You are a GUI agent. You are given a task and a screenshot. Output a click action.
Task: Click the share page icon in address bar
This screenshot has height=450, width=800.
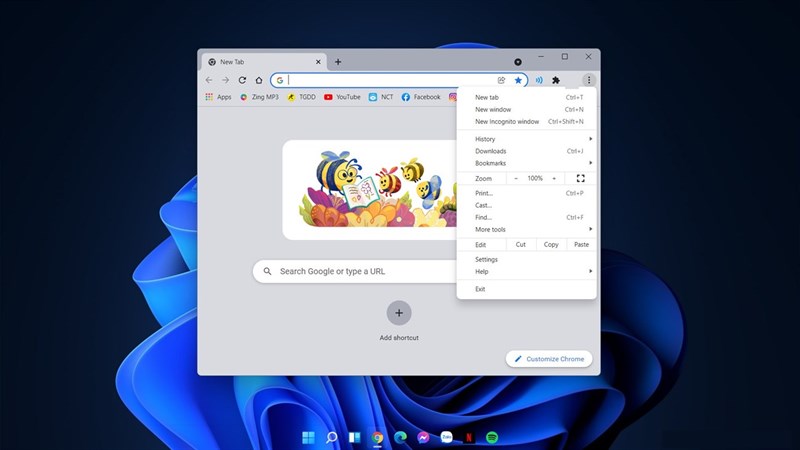tap(502, 80)
